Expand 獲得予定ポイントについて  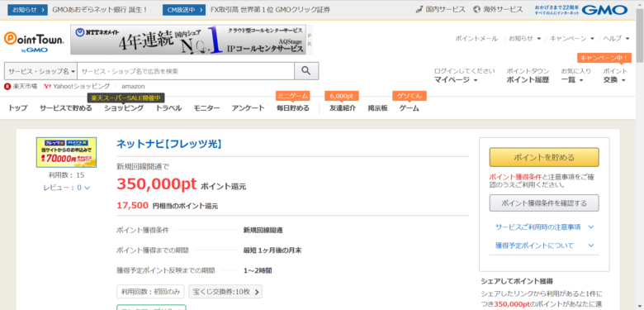click(x=545, y=246)
